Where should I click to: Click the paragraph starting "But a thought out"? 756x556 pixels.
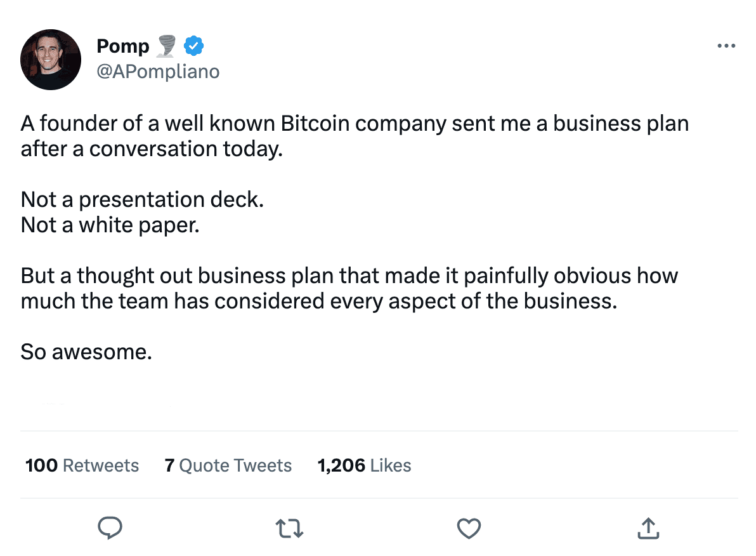coord(349,275)
